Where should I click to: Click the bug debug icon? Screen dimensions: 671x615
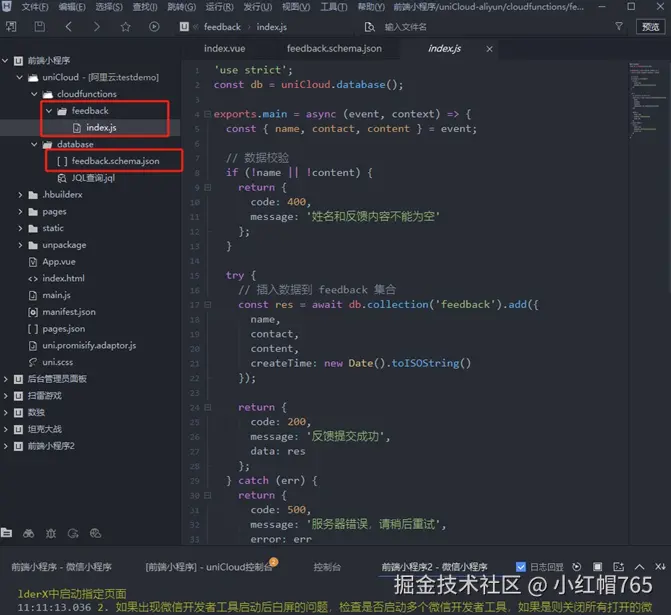coord(51,533)
